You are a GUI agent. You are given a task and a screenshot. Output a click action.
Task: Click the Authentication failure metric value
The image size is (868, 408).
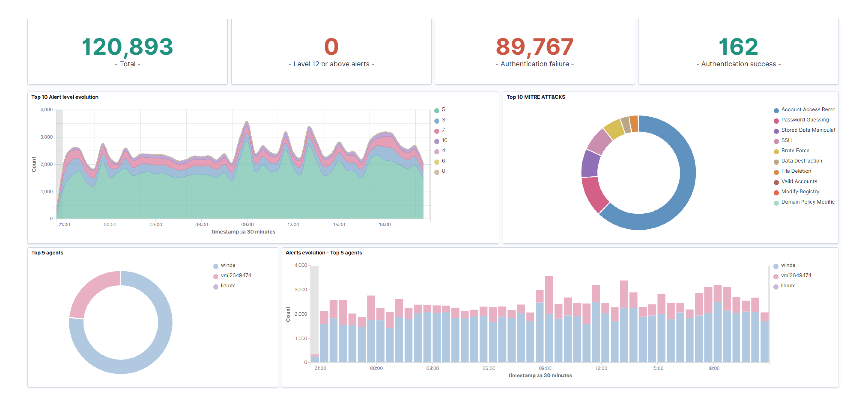534,47
